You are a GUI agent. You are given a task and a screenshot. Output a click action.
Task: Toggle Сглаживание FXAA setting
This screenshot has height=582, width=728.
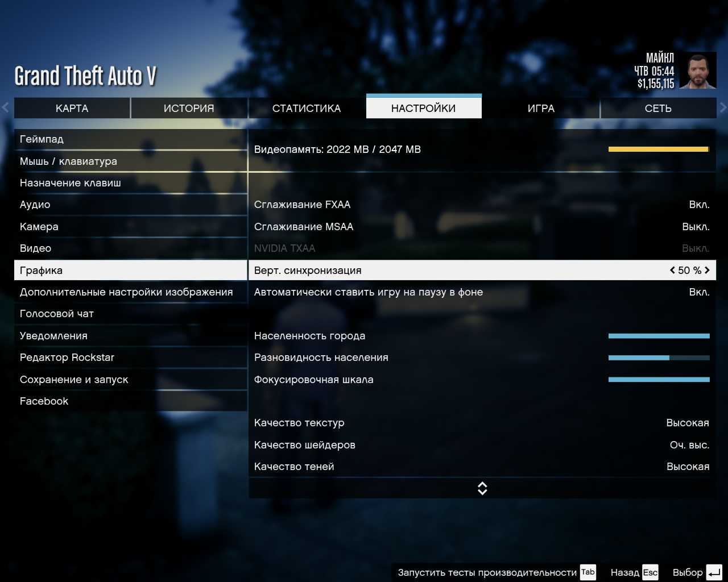482,205
